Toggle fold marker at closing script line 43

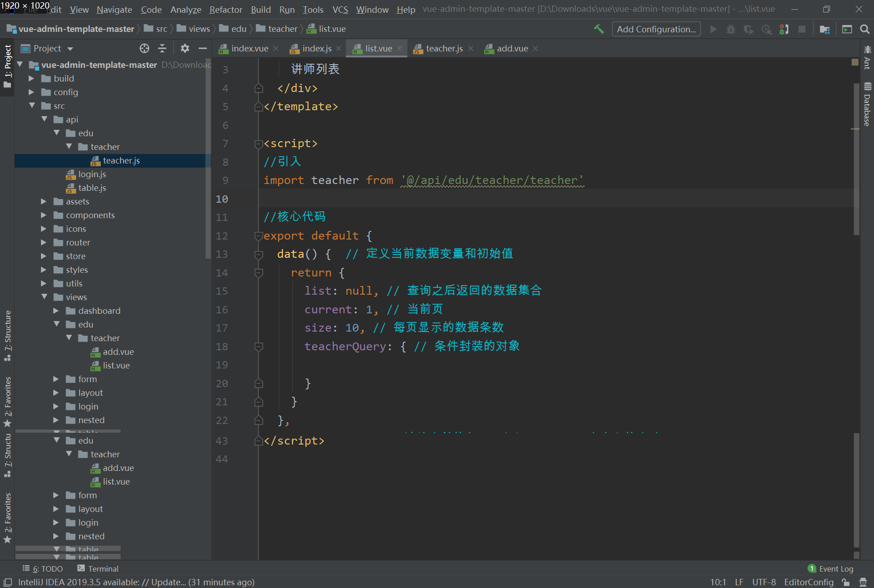[258, 441]
